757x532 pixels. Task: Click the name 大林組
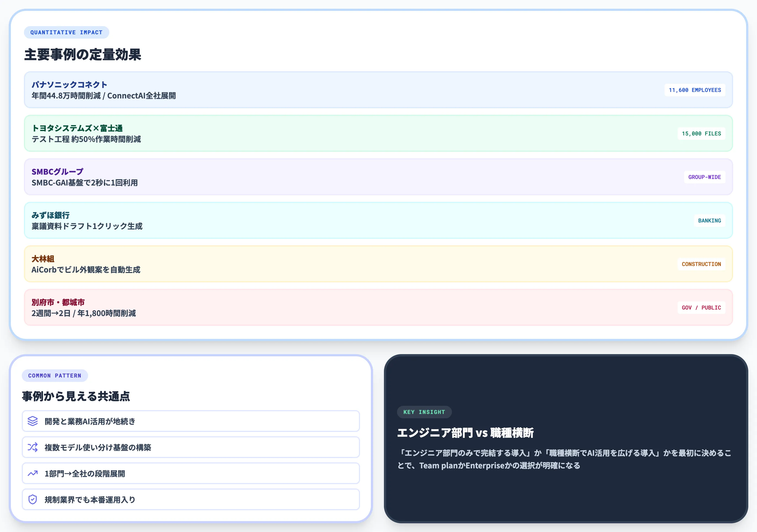(x=43, y=259)
